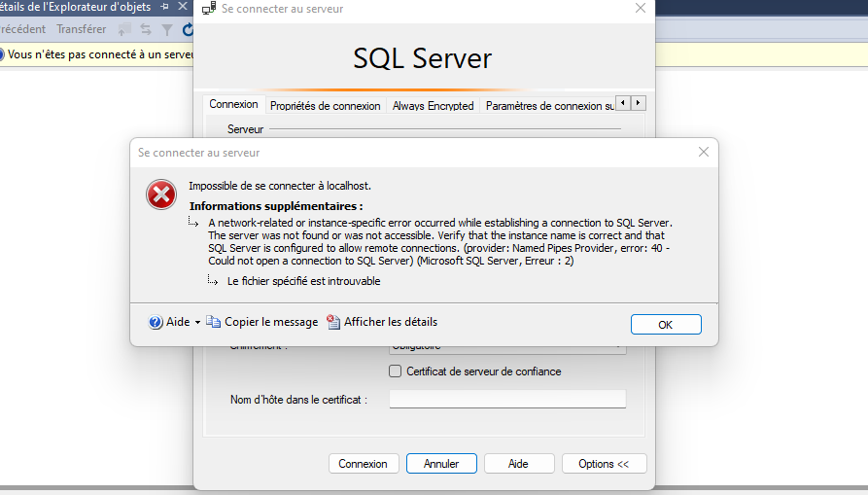Image resolution: width=868 pixels, height=495 pixels.
Task: Close the error message dialog
Action: pyautogui.click(x=703, y=153)
